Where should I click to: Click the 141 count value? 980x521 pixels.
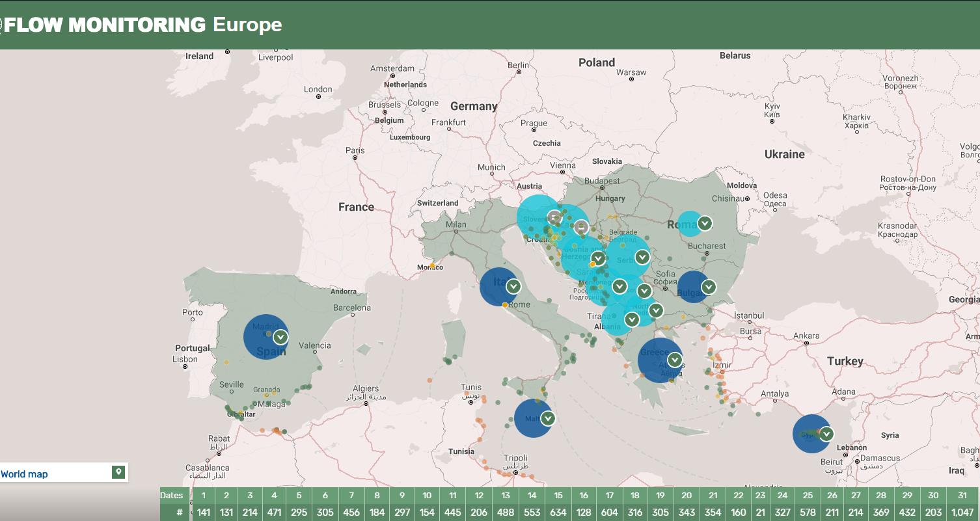(x=203, y=513)
